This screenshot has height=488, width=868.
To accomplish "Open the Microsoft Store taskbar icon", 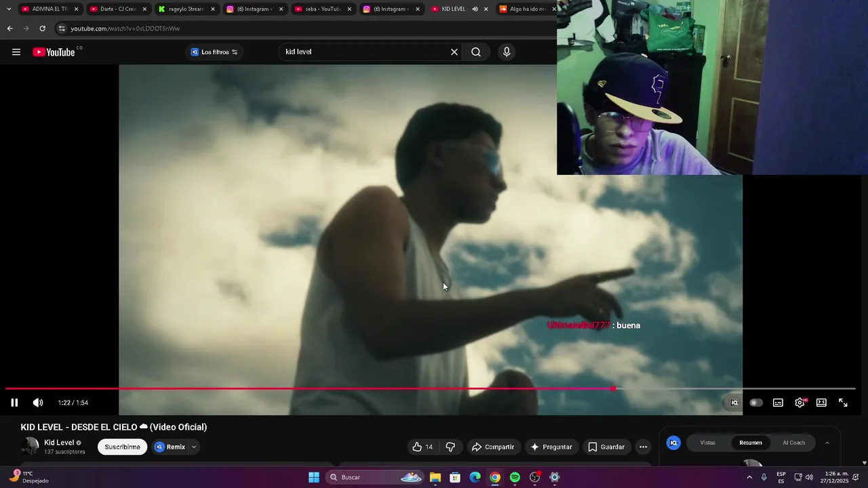I will (x=455, y=477).
